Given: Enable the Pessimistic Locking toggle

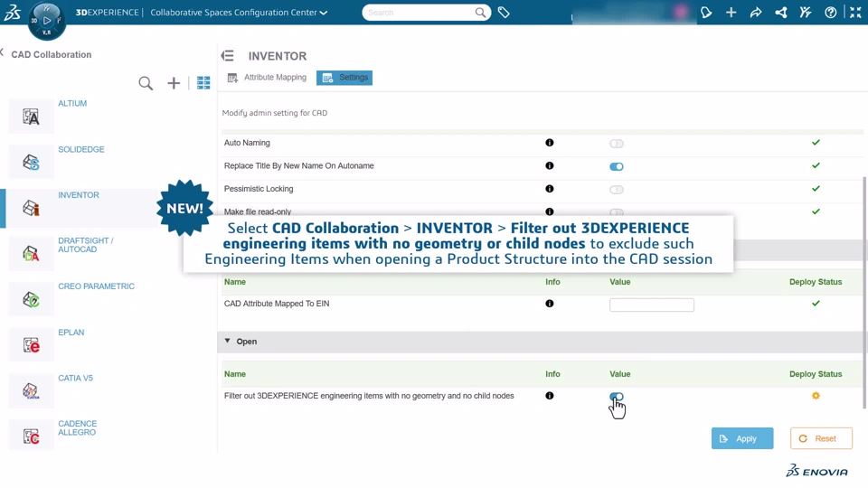Looking at the screenshot, I should coord(616,190).
